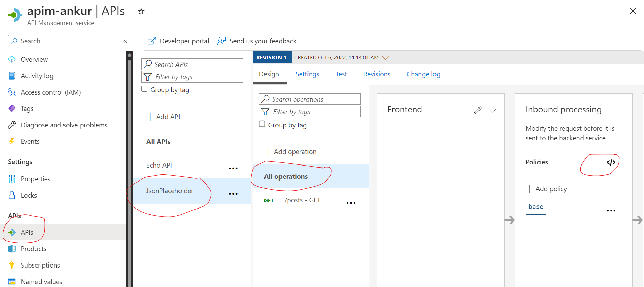Open Locks settings
644x287 pixels.
pos(29,195)
